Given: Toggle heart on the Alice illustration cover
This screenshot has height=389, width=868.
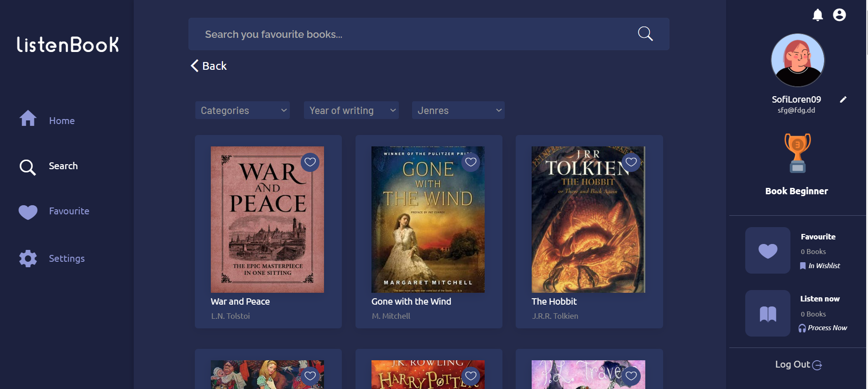Looking at the screenshot, I should click(310, 376).
